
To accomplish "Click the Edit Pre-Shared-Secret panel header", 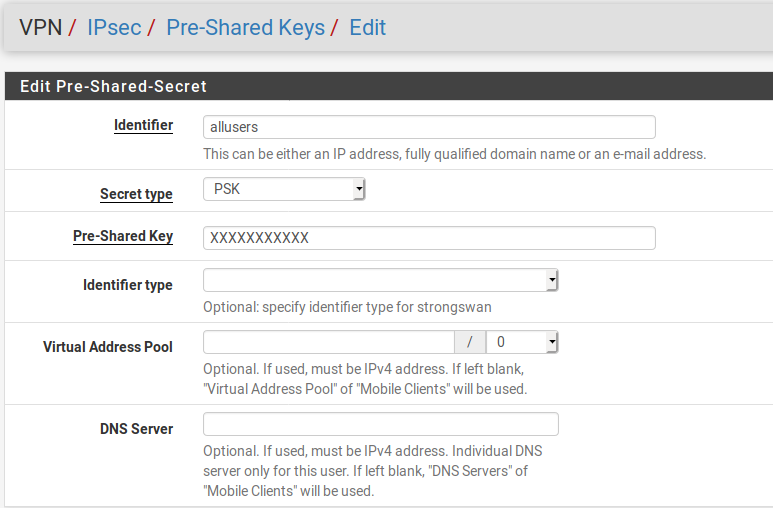I will [113, 86].
